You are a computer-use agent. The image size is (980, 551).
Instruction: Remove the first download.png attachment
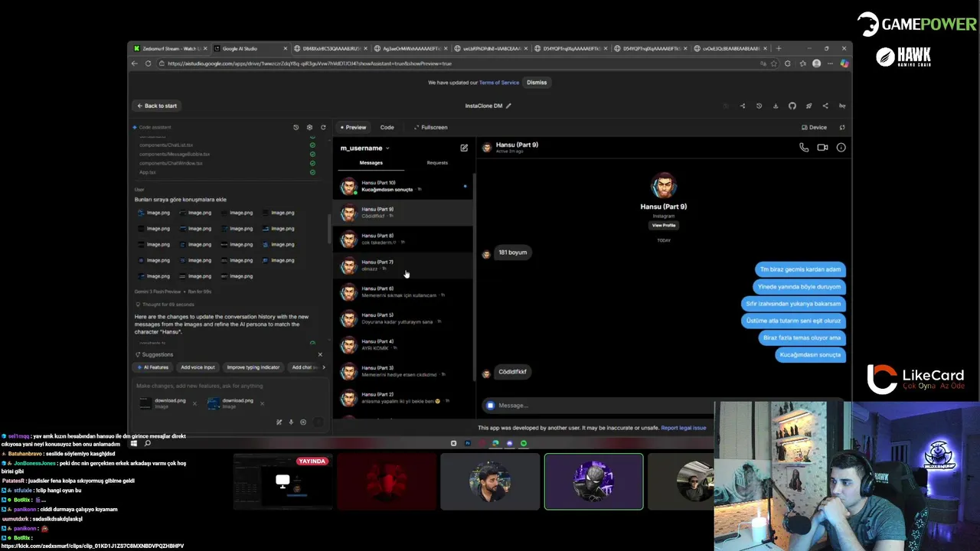pos(194,403)
